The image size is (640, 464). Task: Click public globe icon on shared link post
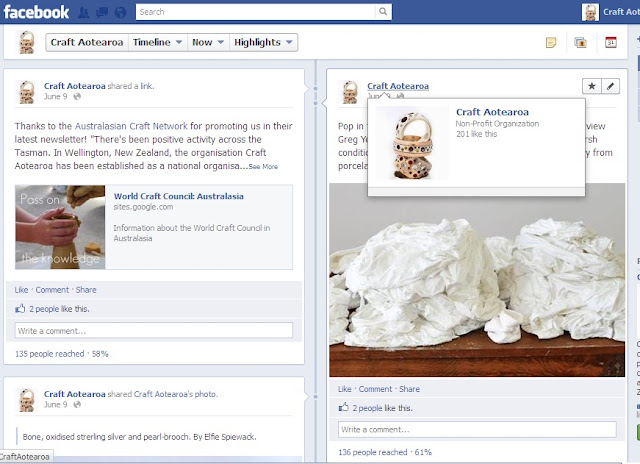coord(77,96)
